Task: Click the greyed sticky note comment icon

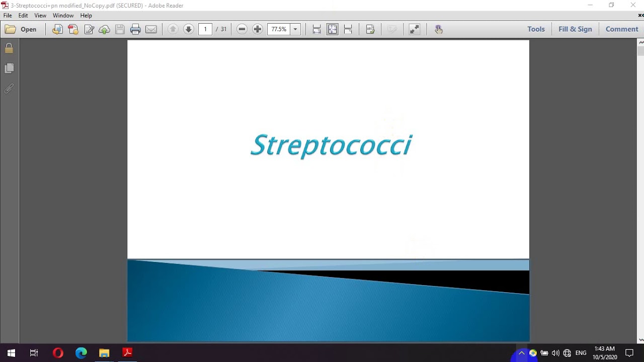Action: [x=391, y=29]
